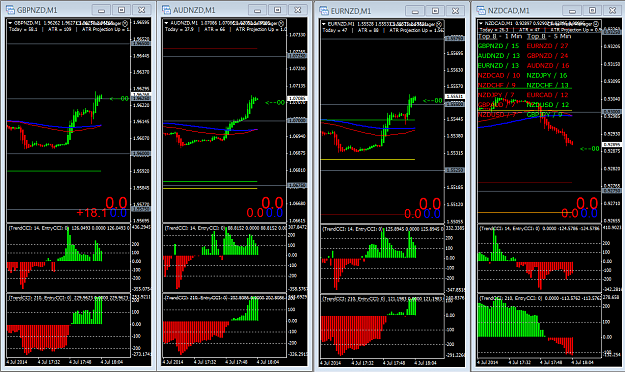Click the expert advisor smiley on GBPNZD chart

[x=125, y=24]
